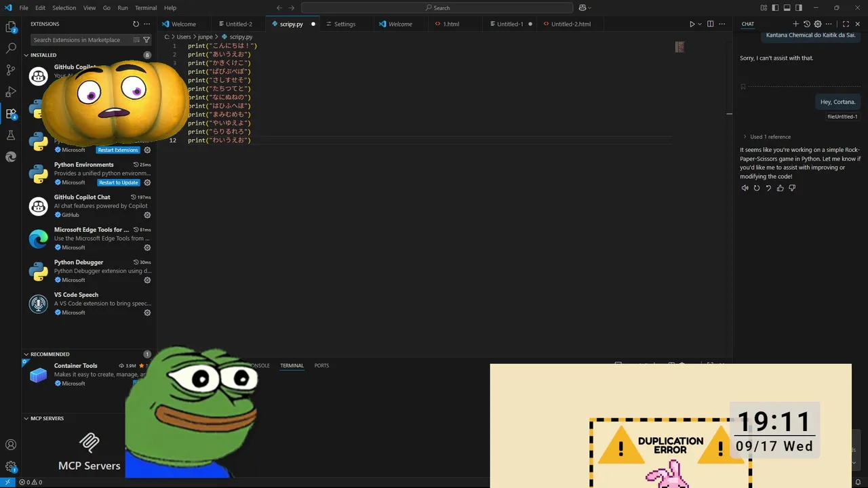This screenshot has height=488, width=868.
Task: Select the PORTS panel tab
Action: [321, 365]
